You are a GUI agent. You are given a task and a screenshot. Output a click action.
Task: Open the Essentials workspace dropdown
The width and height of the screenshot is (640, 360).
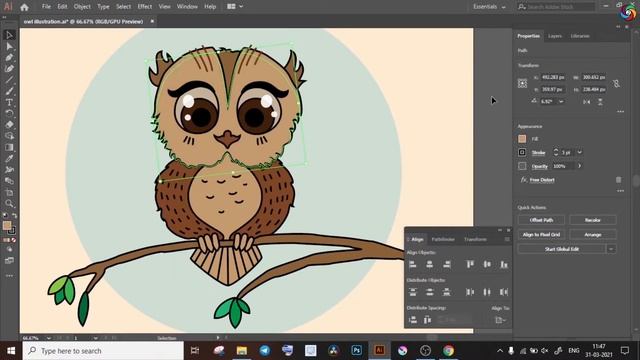pos(489,7)
